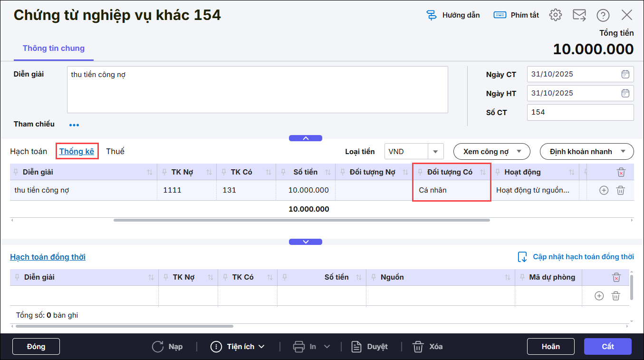Open the Hạch toán đồng thời link

coord(48,257)
